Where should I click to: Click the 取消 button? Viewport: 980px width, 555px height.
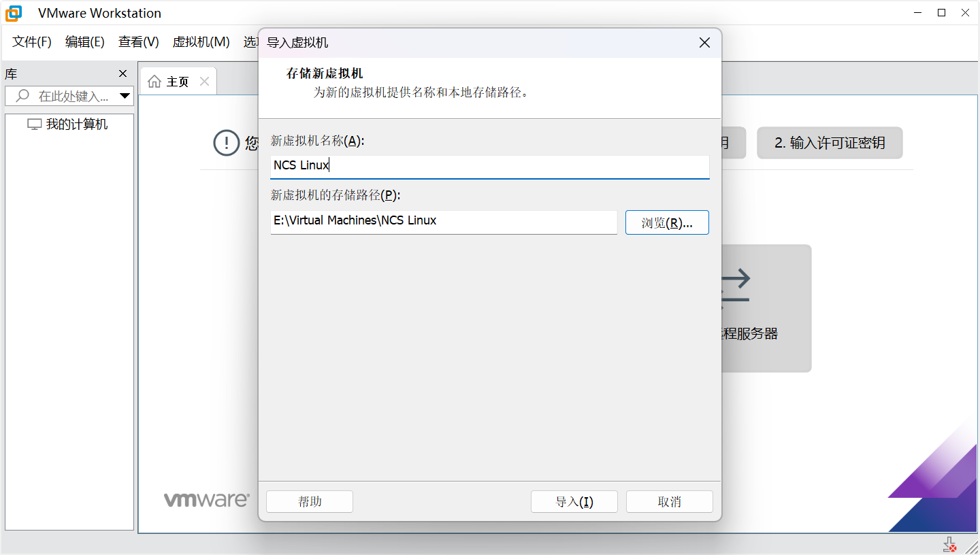pyautogui.click(x=670, y=501)
